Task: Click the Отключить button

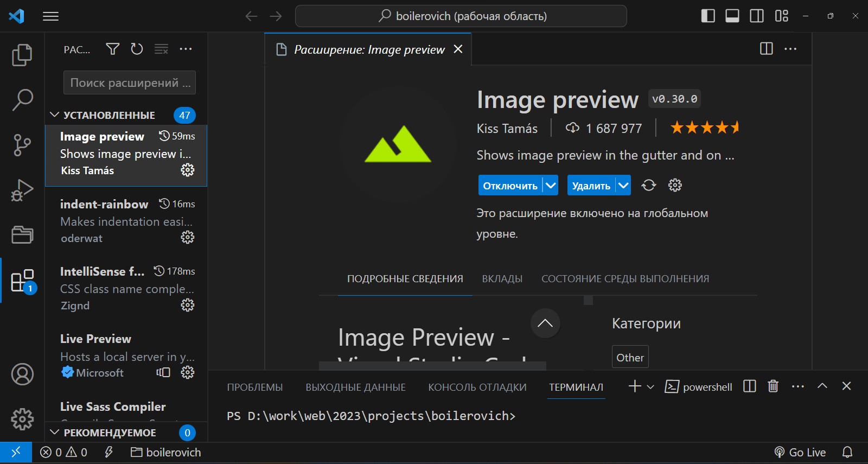Action: pyautogui.click(x=510, y=186)
